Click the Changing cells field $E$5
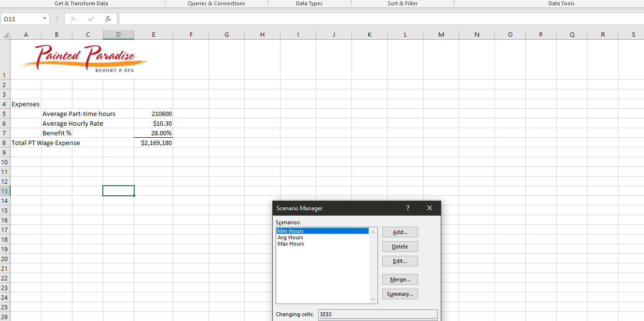 [377, 314]
